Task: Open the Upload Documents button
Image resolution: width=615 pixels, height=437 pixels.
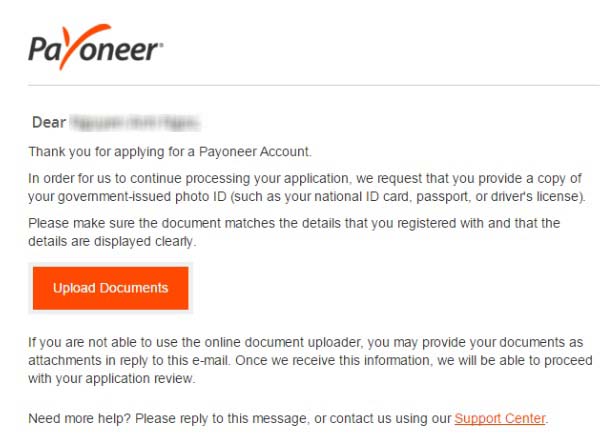Action: 111,288
